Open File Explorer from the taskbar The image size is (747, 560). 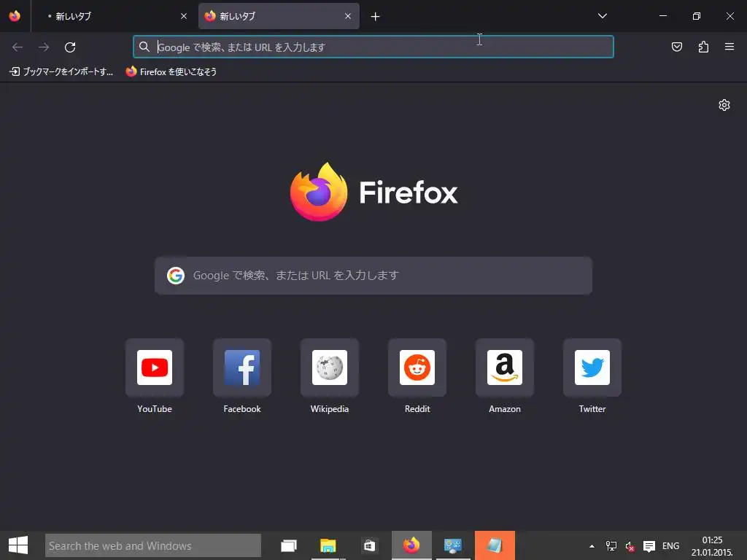[x=328, y=545]
